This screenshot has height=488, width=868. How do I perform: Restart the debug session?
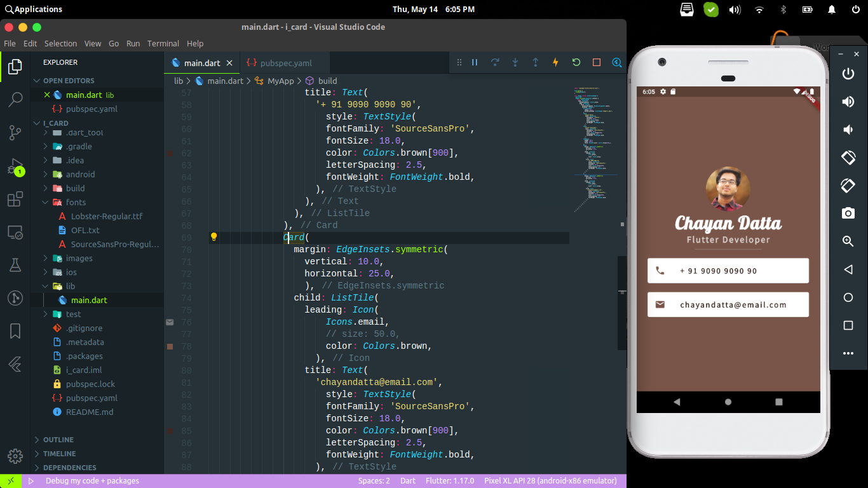[576, 62]
